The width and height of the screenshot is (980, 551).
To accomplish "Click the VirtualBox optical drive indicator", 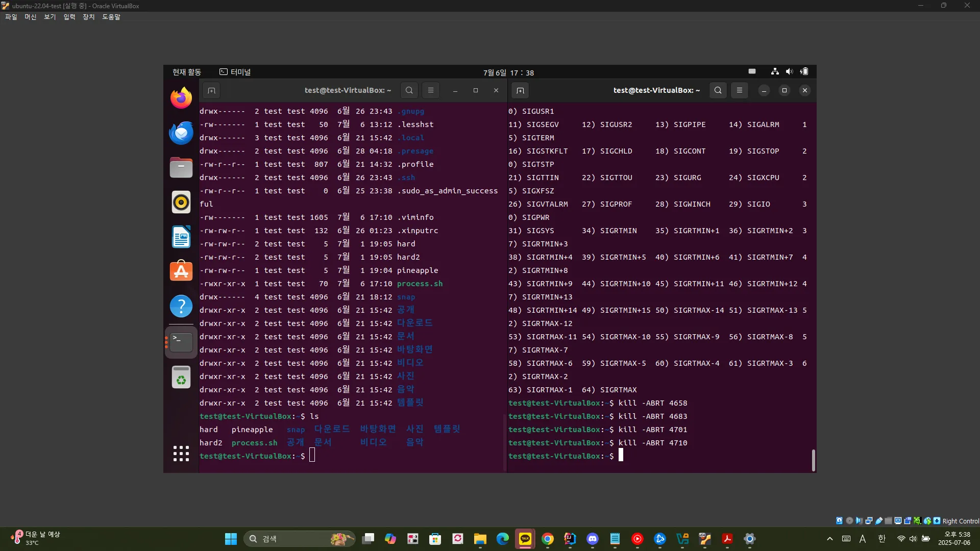I will coord(849,521).
